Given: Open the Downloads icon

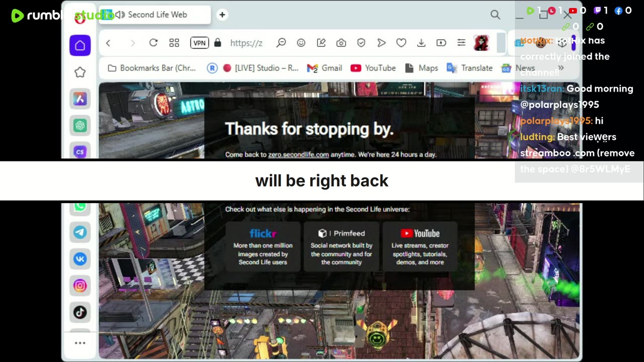Looking at the screenshot, I should [421, 43].
